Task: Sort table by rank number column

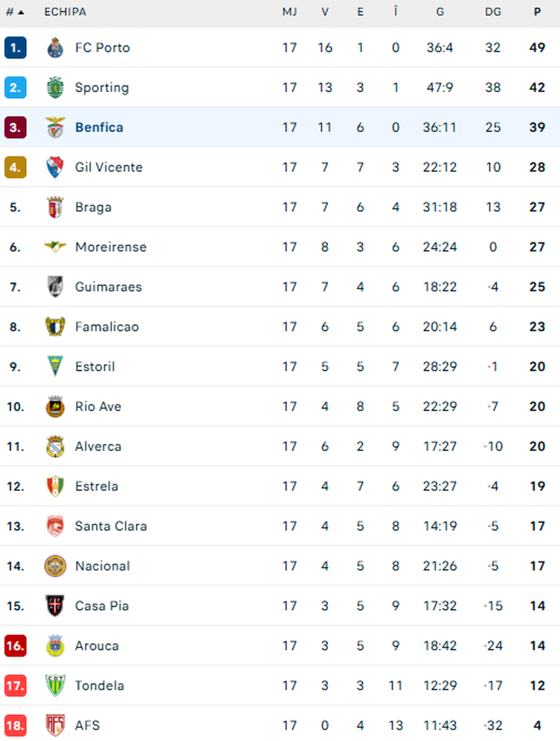Action: (15, 12)
